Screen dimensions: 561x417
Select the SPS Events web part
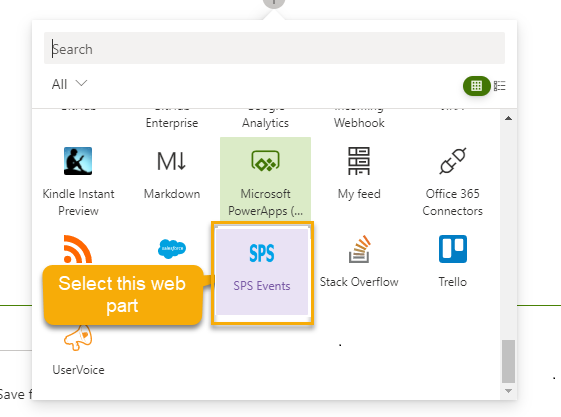click(262, 273)
